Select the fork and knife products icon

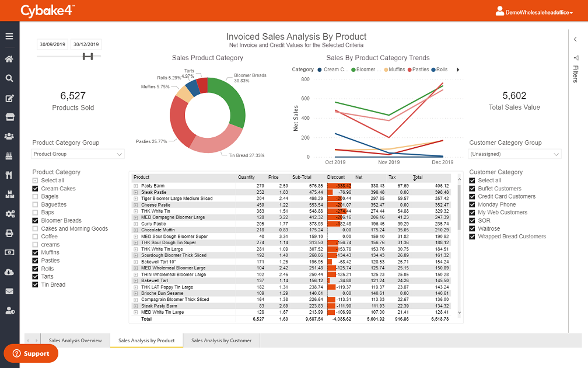(9, 176)
